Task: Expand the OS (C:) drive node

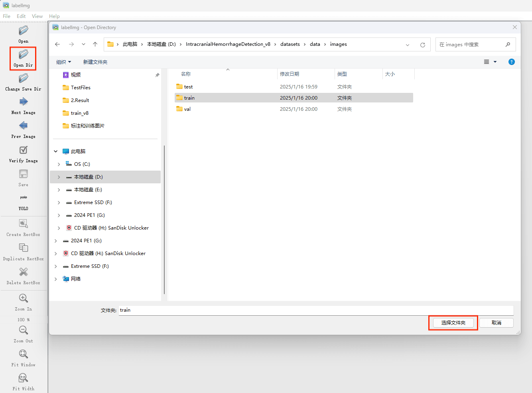Action: [x=59, y=164]
